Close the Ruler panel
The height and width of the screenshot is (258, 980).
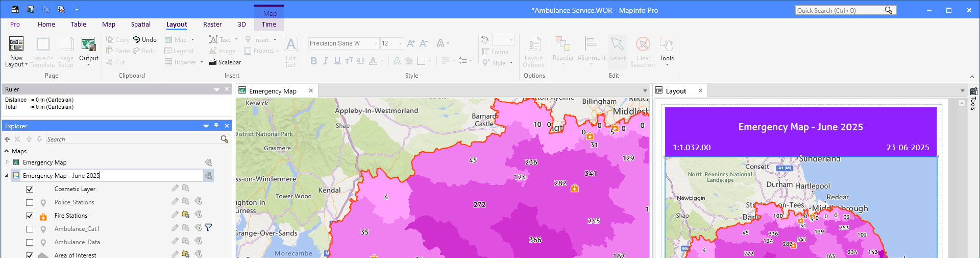click(227, 89)
